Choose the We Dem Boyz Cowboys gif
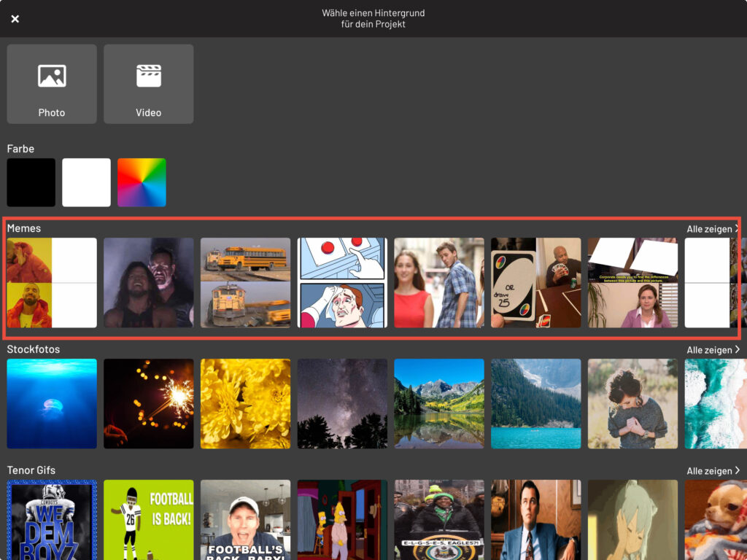Viewport: 747px width, 560px height. point(52,520)
